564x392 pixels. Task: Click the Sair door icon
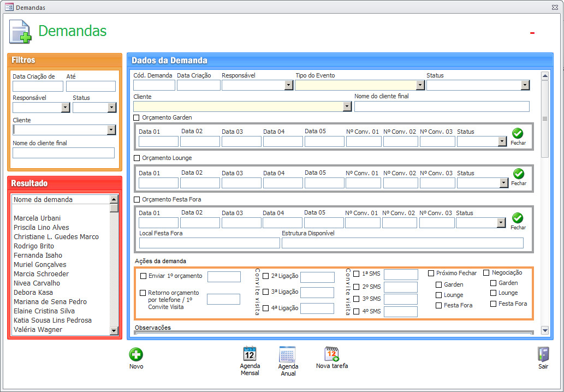[x=543, y=354]
